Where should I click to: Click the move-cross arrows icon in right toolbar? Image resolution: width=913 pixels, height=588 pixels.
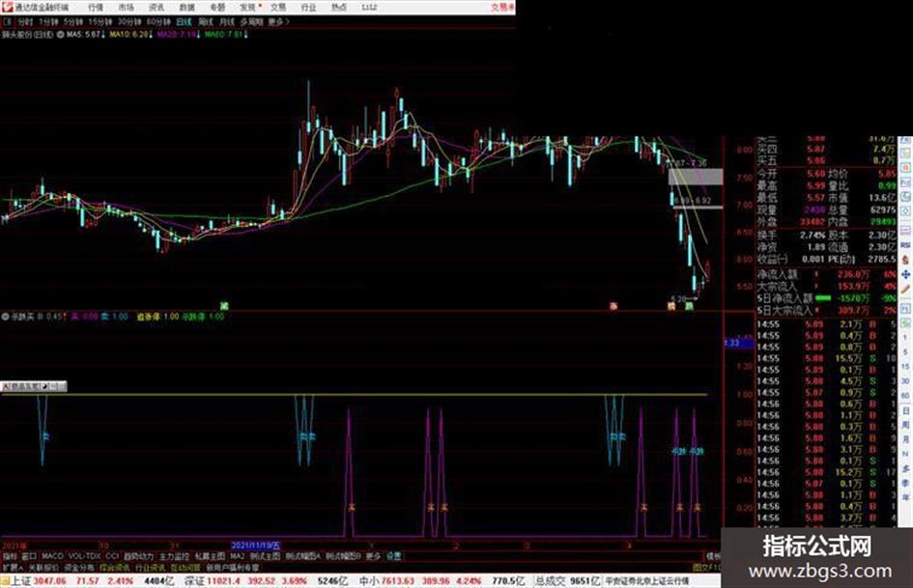pos(905,274)
